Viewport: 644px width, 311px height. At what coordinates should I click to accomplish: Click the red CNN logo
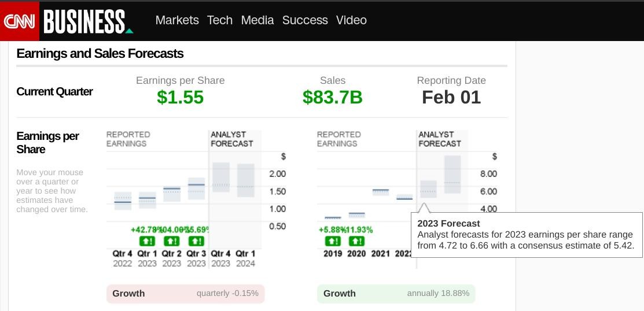pos(20,21)
